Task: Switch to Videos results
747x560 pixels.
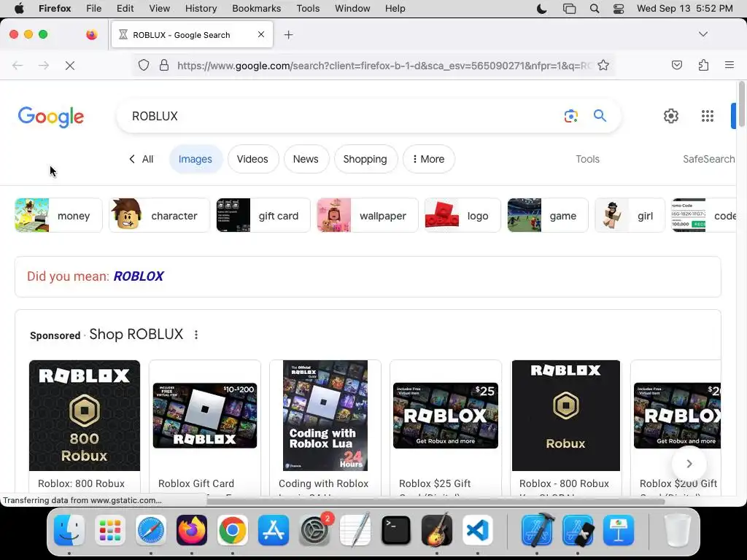Action: pos(252,159)
